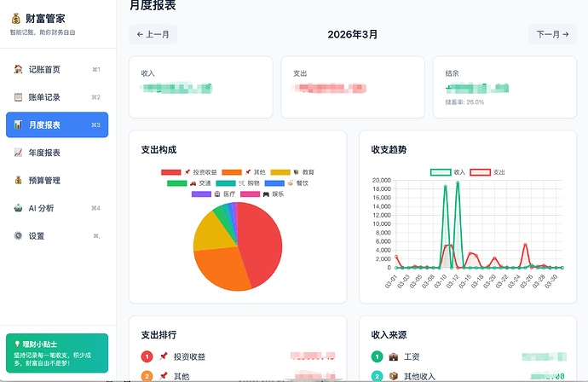Click the car icon for 交通 legend

coord(193,183)
